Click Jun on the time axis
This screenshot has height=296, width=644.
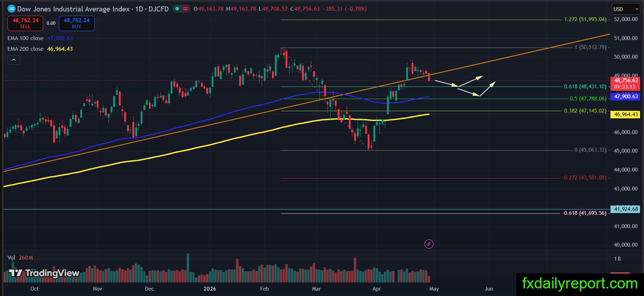click(x=489, y=288)
